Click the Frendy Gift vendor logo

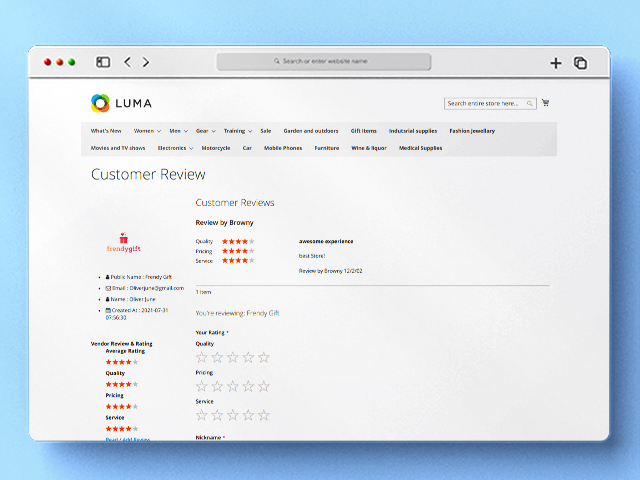[x=124, y=244]
